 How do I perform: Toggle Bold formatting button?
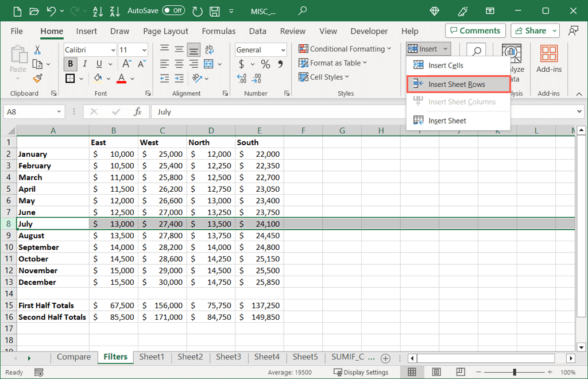point(71,64)
